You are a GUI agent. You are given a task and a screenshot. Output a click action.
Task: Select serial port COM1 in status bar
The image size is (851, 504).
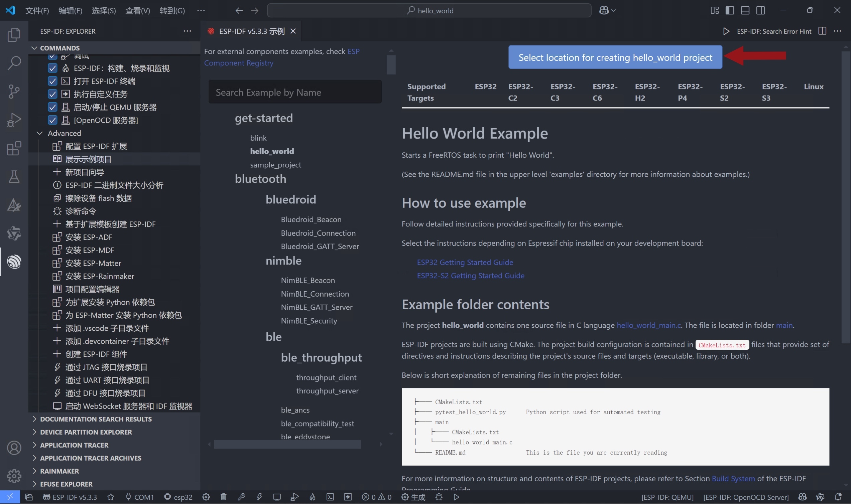[x=140, y=497]
